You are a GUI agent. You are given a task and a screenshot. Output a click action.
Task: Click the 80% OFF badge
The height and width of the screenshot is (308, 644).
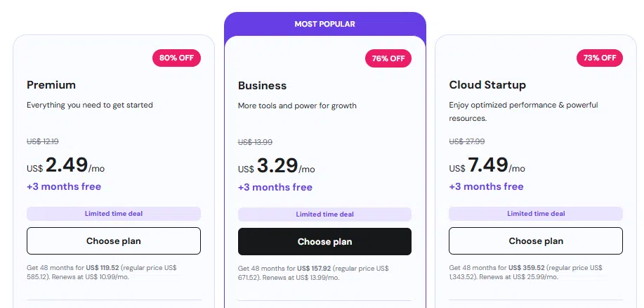point(176,58)
